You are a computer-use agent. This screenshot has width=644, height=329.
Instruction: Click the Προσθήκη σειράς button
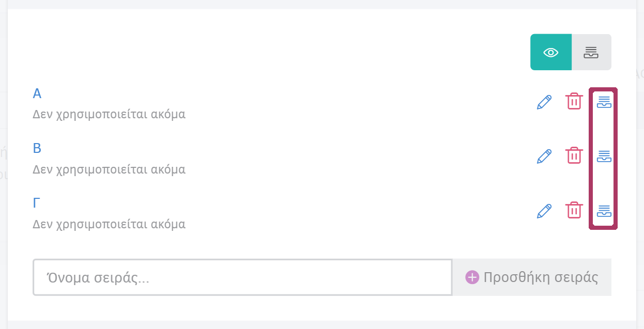(532, 277)
